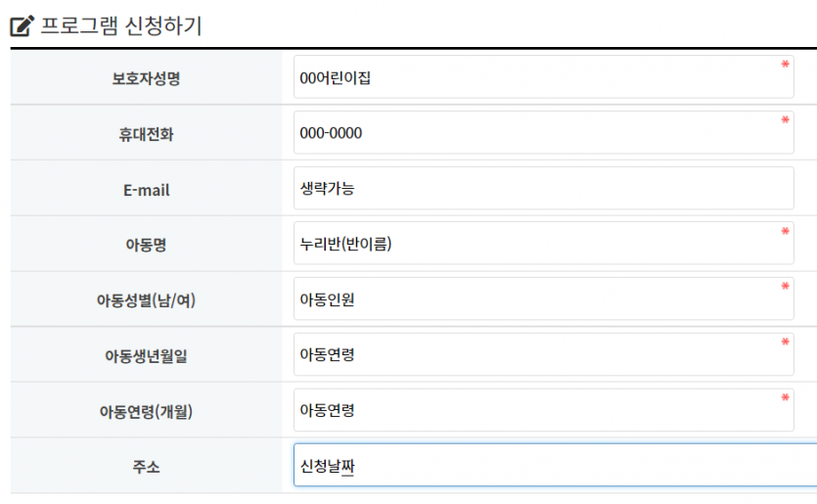817x504 pixels.
Task: Select the 휴대전화 input containing 000-0000
Action: pos(543,132)
